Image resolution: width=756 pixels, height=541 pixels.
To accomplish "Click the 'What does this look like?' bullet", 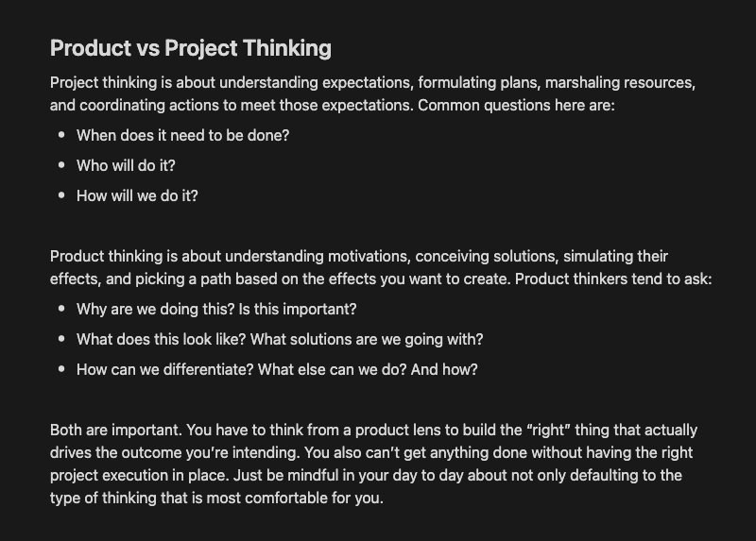I will tap(280, 339).
